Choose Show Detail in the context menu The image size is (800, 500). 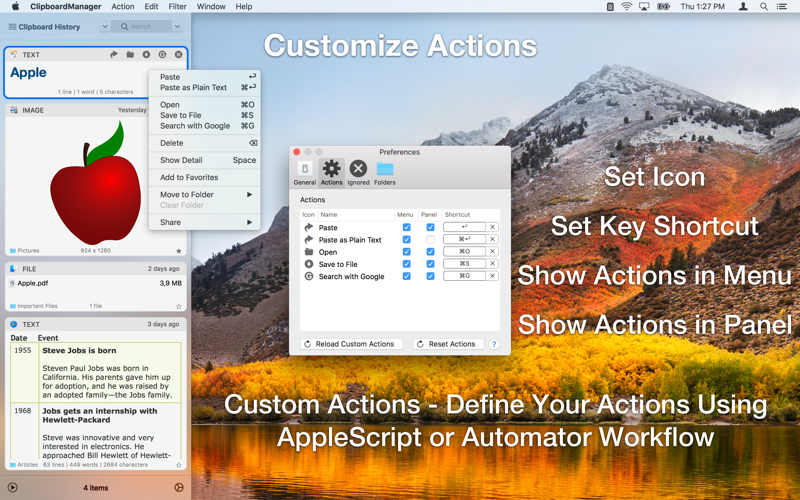pos(205,160)
